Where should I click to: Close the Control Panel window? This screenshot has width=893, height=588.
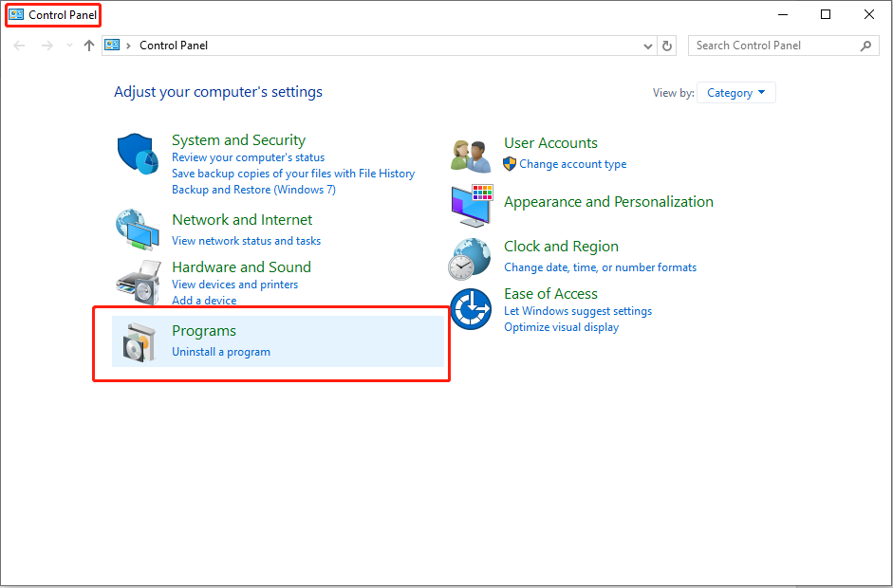[869, 15]
